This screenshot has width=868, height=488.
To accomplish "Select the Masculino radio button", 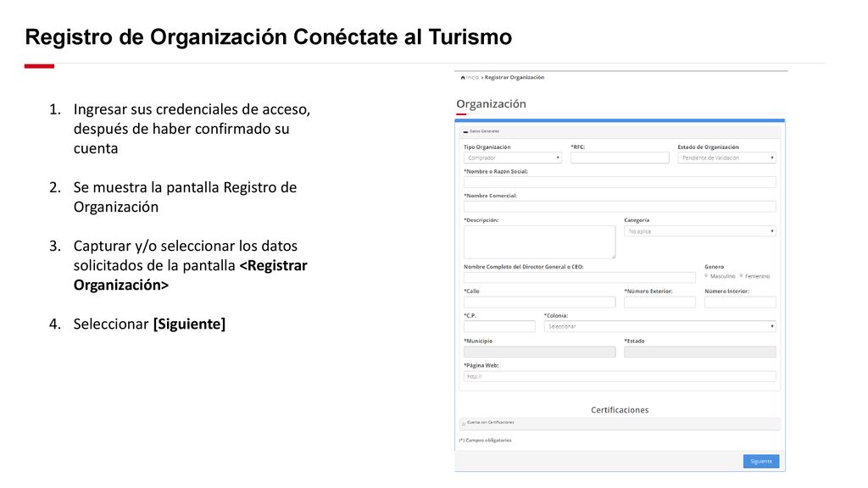I will click(x=706, y=275).
